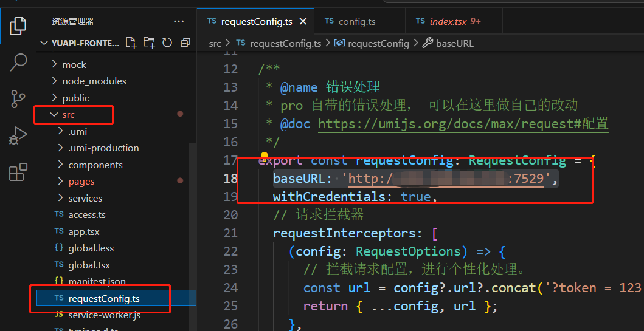644x331 pixels.
Task: Click the New Folder icon in explorer
Action: [x=149, y=43]
